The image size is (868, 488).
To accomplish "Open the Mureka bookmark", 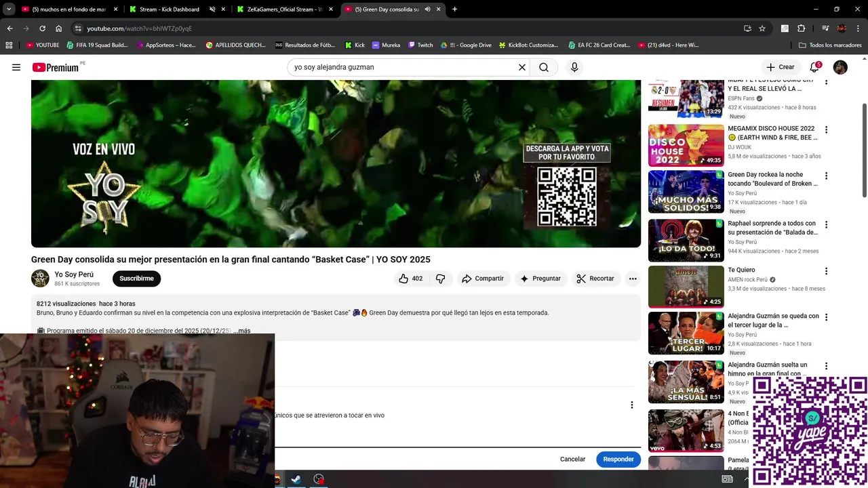I will coord(386,45).
